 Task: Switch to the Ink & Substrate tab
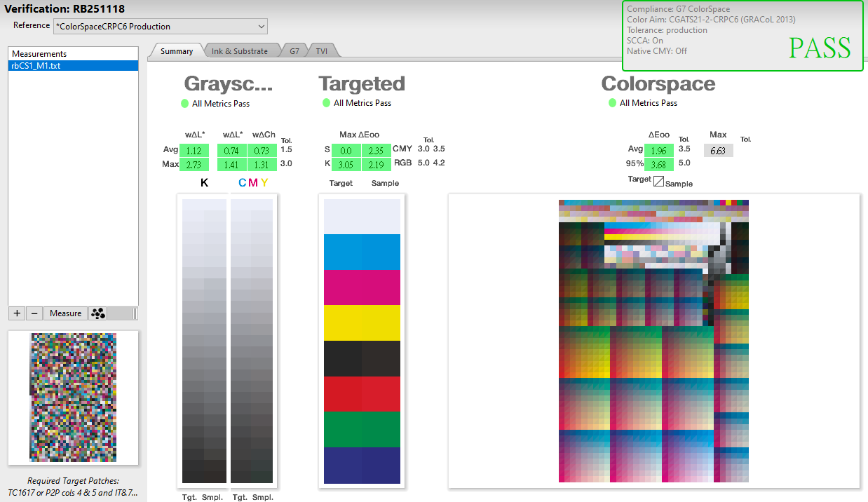tap(240, 51)
